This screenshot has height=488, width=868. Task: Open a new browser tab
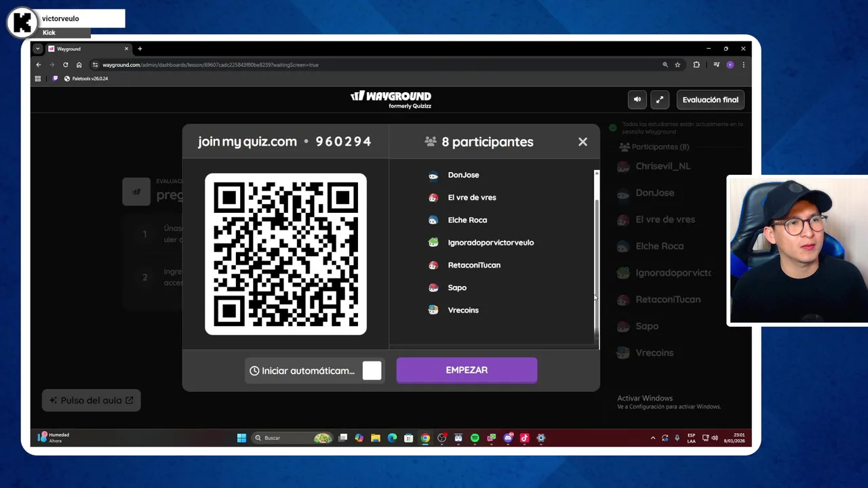pos(140,49)
